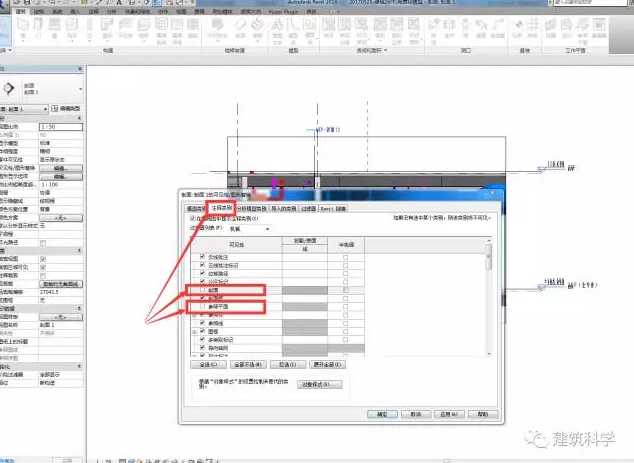Uncheck the 图框 visibility checkbox
This screenshot has width=634, height=463.
pyautogui.click(x=203, y=331)
